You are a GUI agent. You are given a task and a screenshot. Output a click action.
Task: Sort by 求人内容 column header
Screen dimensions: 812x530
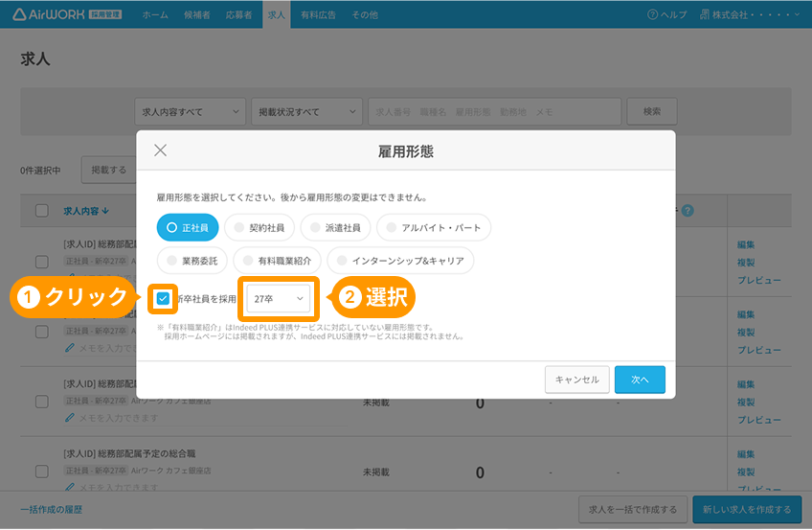click(86, 211)
